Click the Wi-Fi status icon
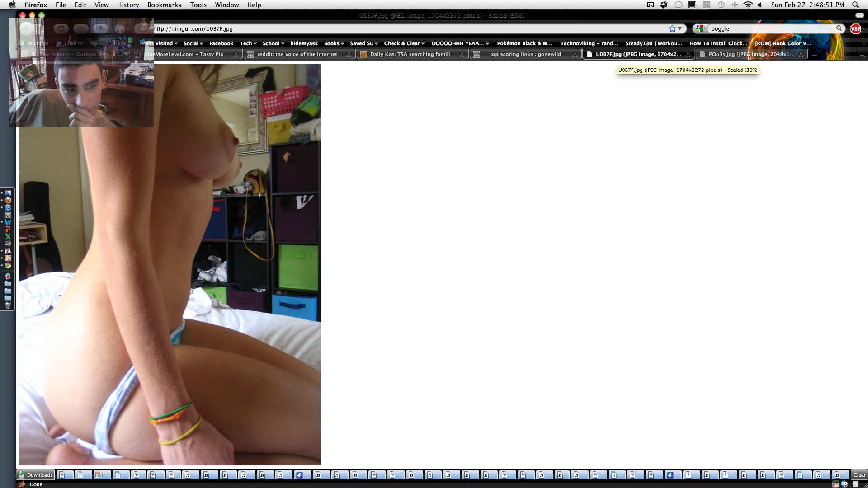The image size is (868, 488). click(748, 5)
